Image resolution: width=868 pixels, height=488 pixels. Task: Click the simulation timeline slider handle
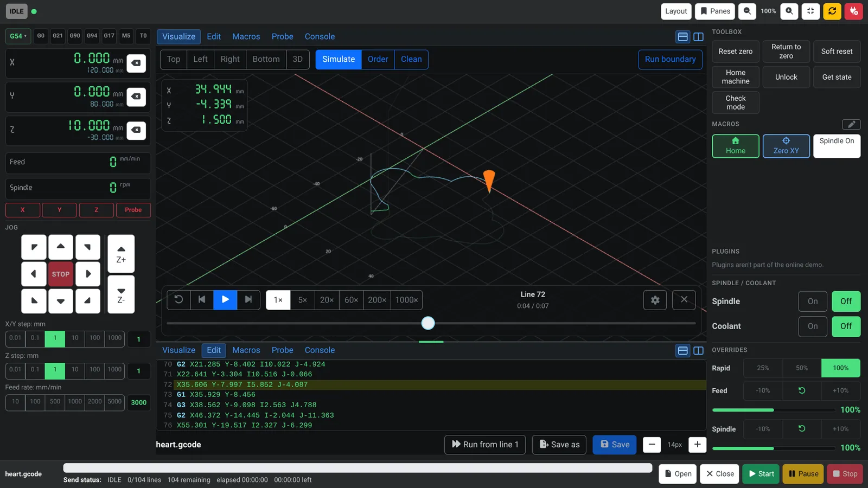click(x=428, y=323)
